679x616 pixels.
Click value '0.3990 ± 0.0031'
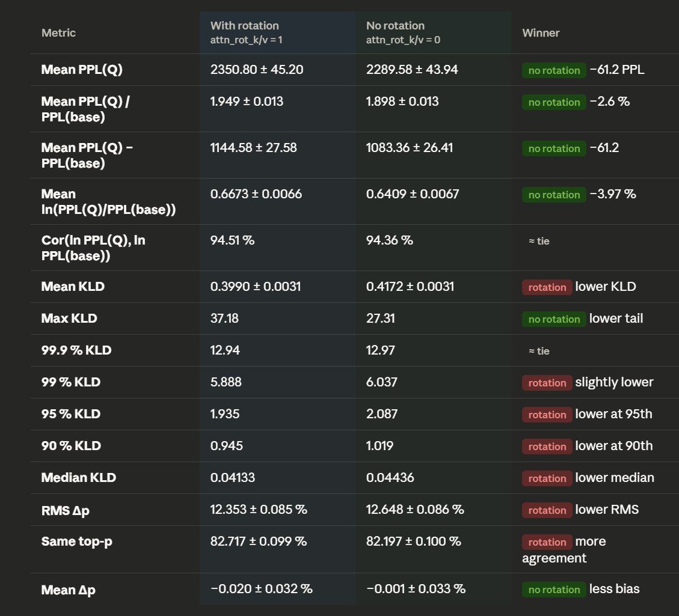[x=256, y=287]
